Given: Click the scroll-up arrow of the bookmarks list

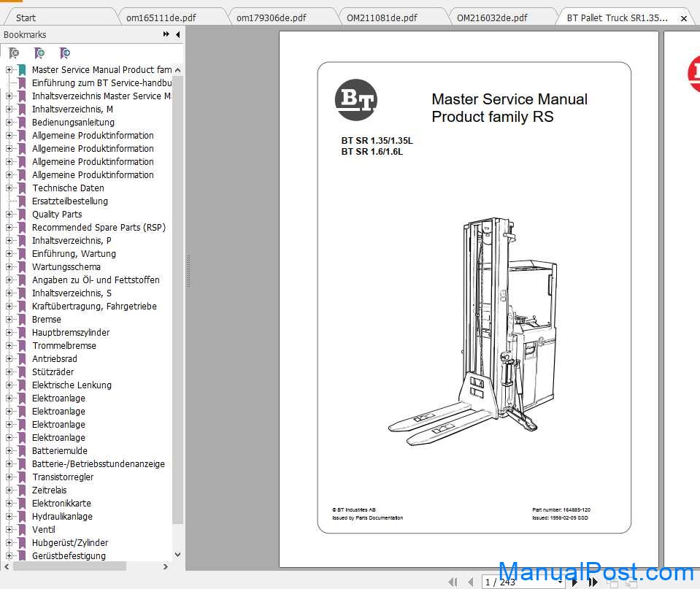Looking at the screenshot, I should tap(177, 70).
